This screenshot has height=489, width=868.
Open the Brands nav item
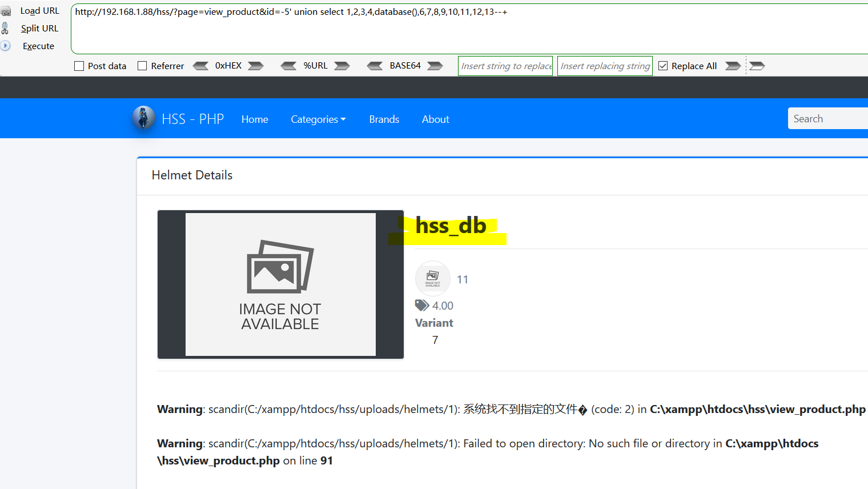384,119
